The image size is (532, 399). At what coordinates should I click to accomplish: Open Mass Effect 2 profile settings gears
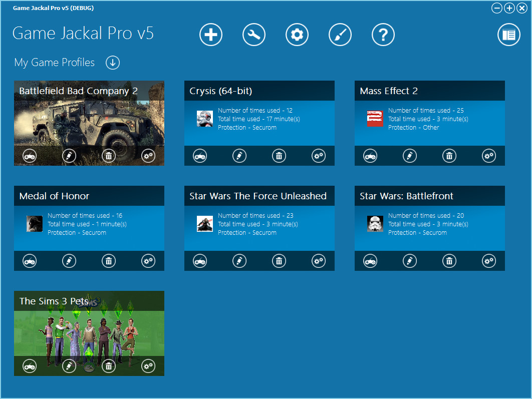pos(489,156)
